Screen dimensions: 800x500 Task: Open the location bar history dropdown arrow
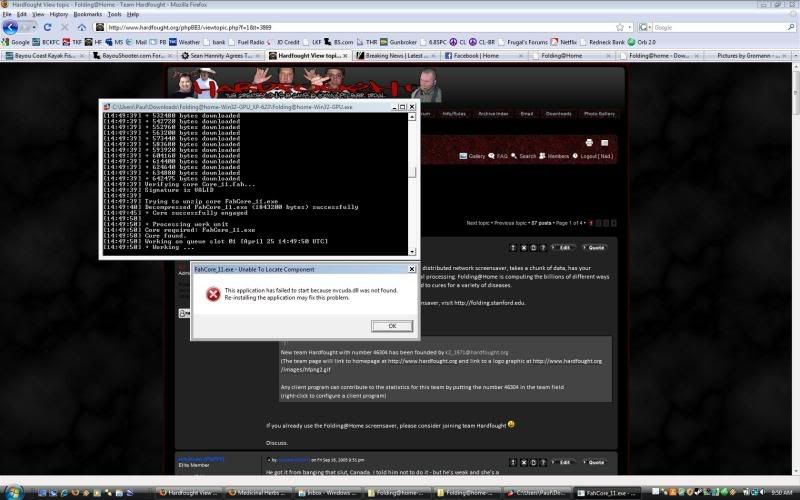pos(630,27)
